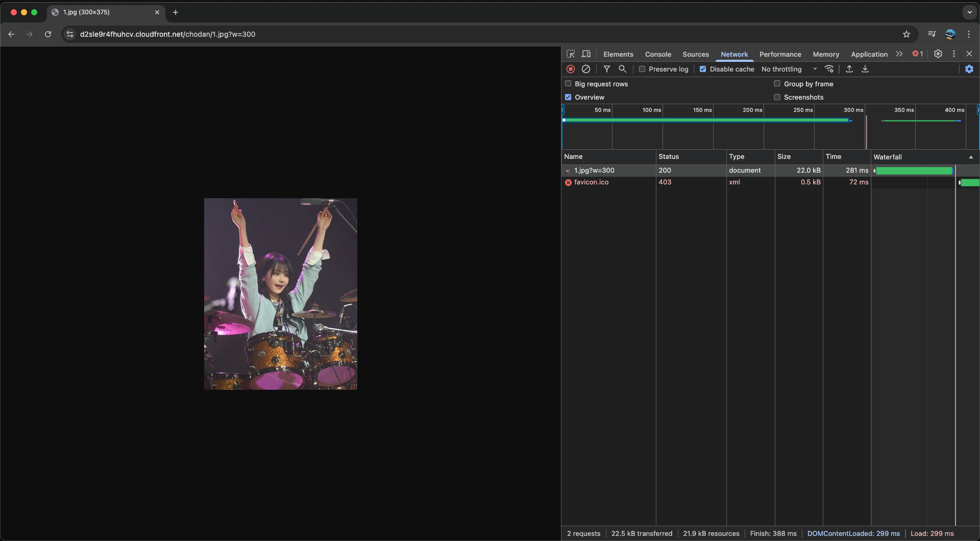The image size is (980, 541).
Task: Click the export HAR download icon
Action: point(865,69)
